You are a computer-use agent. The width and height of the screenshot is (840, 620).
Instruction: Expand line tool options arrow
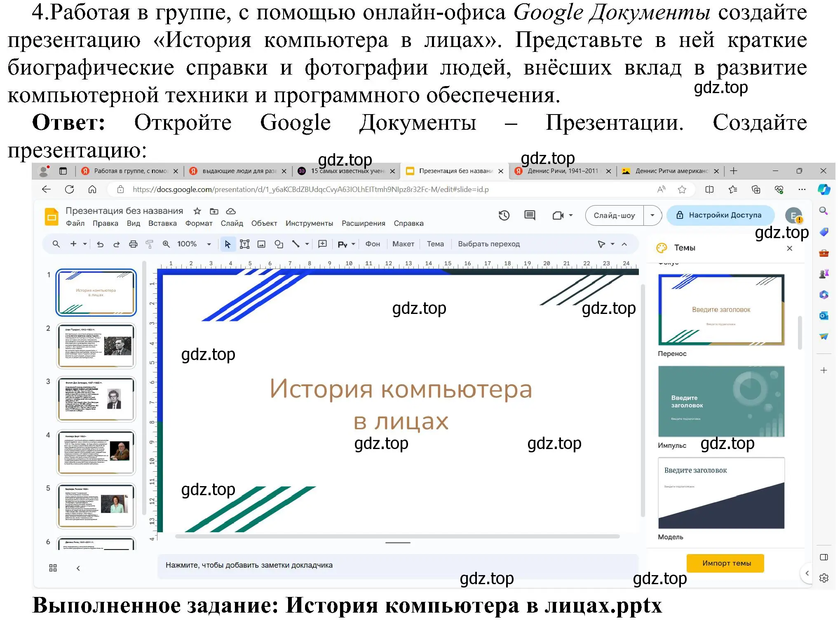tap(307, 244)
